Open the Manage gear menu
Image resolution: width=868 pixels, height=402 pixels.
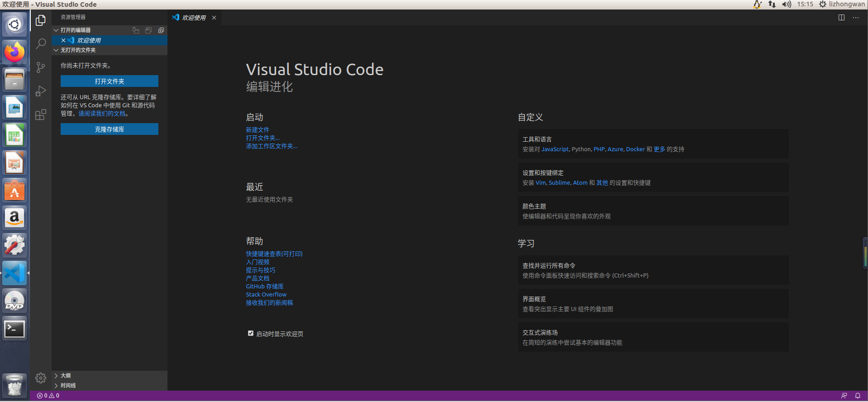click(x=41, y=378)
